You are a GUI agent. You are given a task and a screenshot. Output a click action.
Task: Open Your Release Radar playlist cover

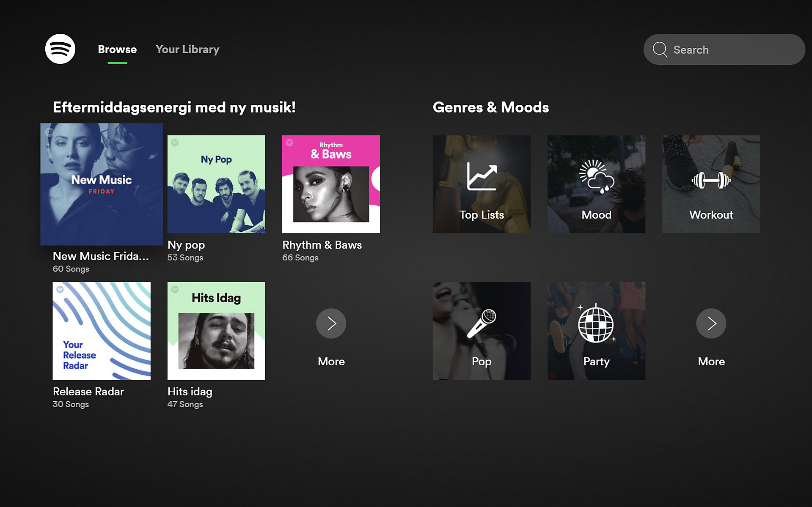[x=102, y=331]
